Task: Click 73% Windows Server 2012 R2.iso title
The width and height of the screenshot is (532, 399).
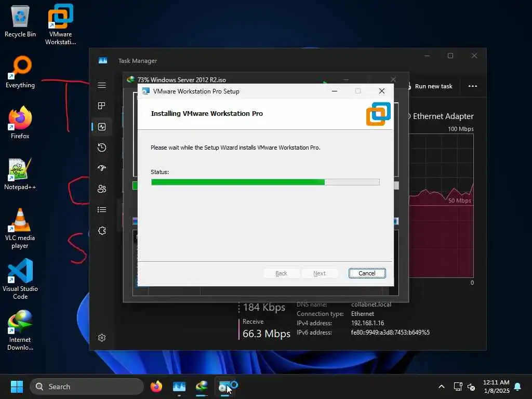Action: click(x=181, y=79)
